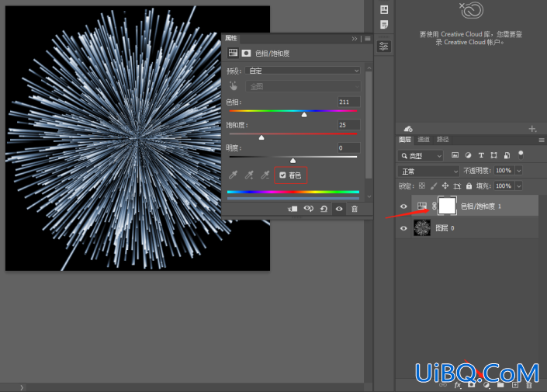The height and width of the screenshot is (392, 547).
Task: Open the Layers panel flyout menu
Action: (x=542, y=140)
